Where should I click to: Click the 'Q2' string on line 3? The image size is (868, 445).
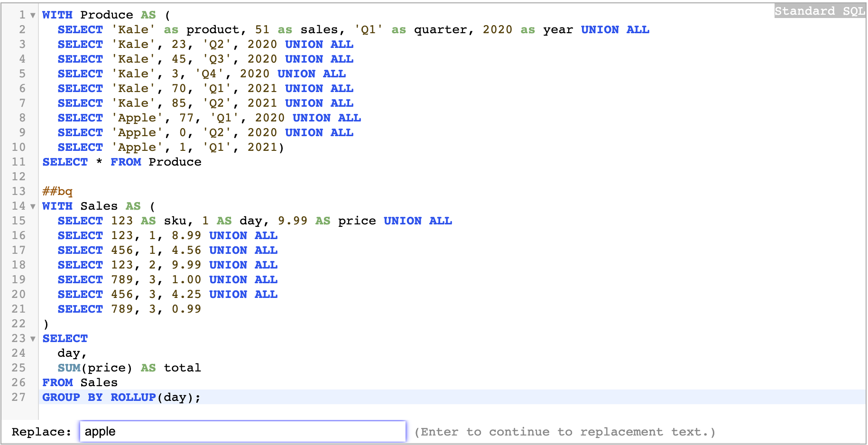[217, 44]
